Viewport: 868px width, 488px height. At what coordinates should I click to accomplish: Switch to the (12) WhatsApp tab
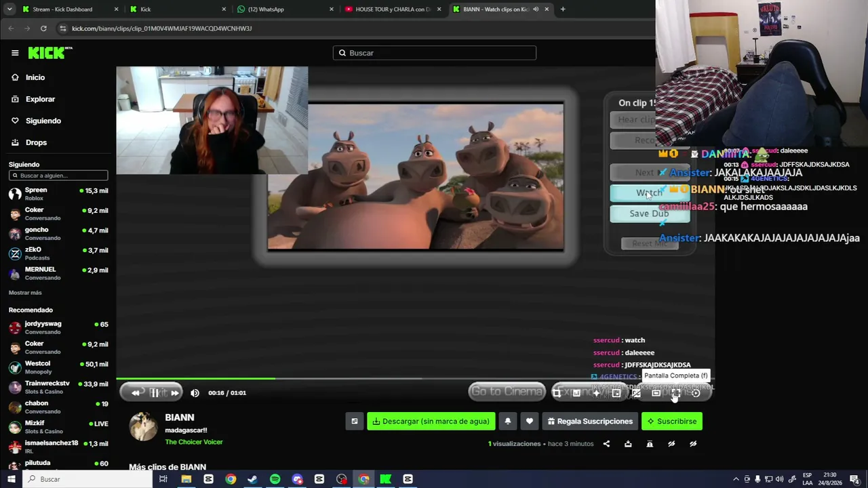285,9
